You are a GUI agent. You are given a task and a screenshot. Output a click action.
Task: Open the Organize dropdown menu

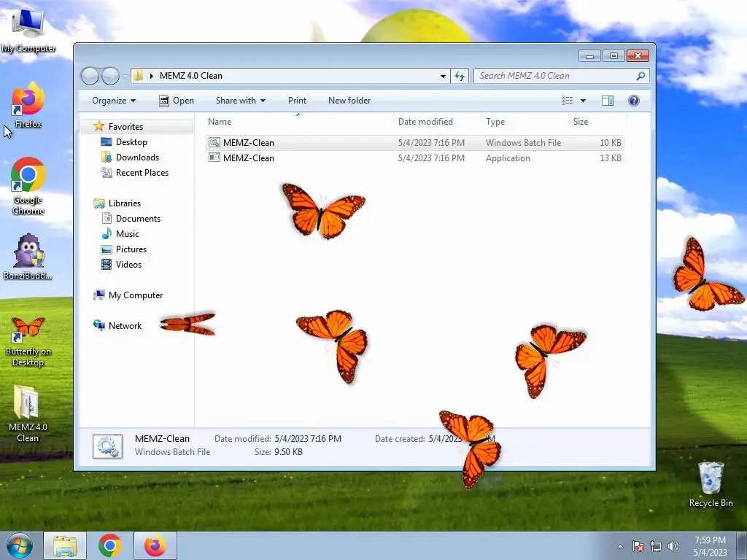[114, 101]
